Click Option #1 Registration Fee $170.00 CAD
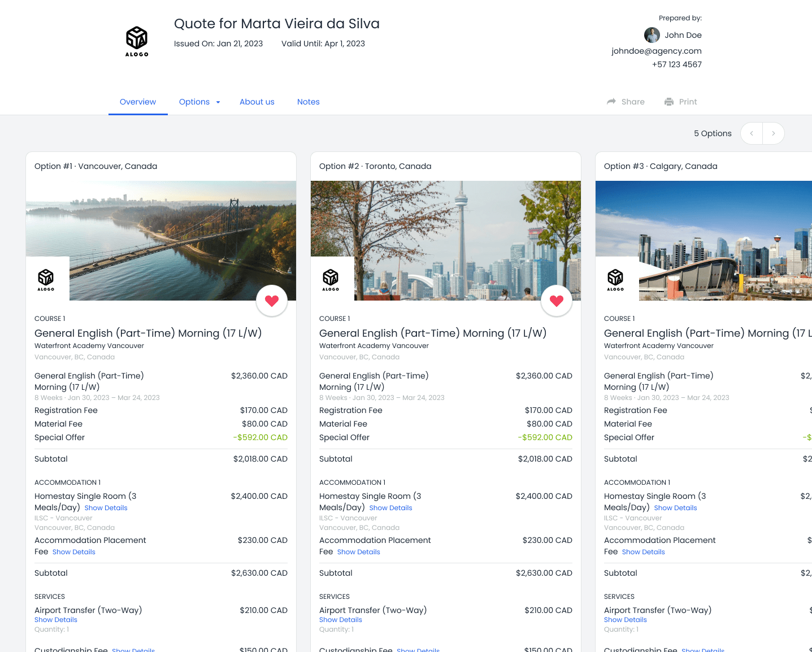 point(264,410)
